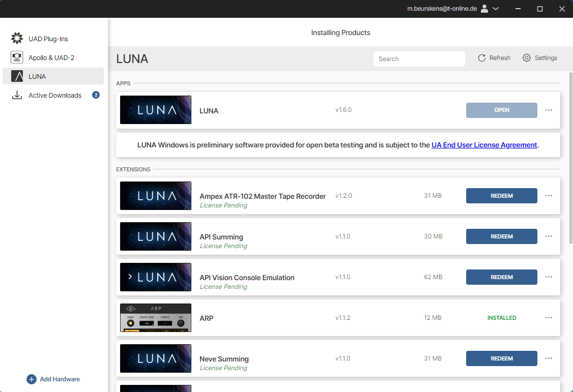Select LUNA in sidebar
The image size is (573, 392).
[x=53, y=76]
